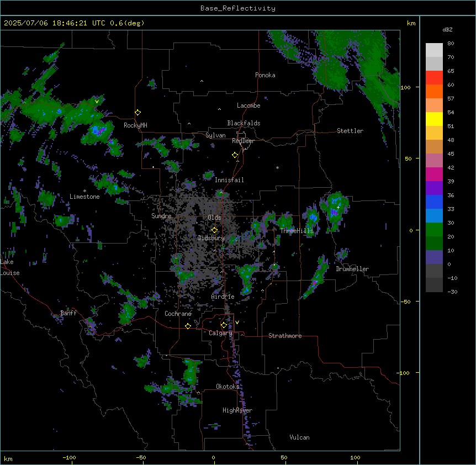Click the dark orange swatch below the 60 label
476x465 pixels.
coord(434,91)
